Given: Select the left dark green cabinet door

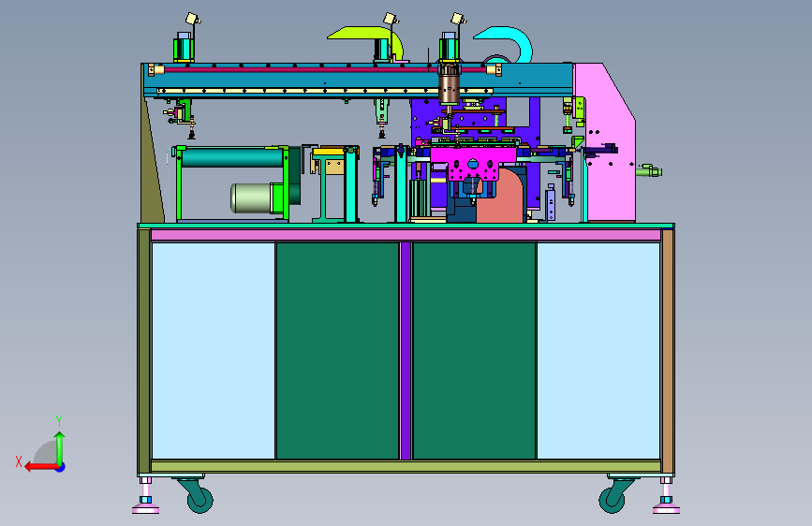Looking at the screenshot, I should point(338,350).
